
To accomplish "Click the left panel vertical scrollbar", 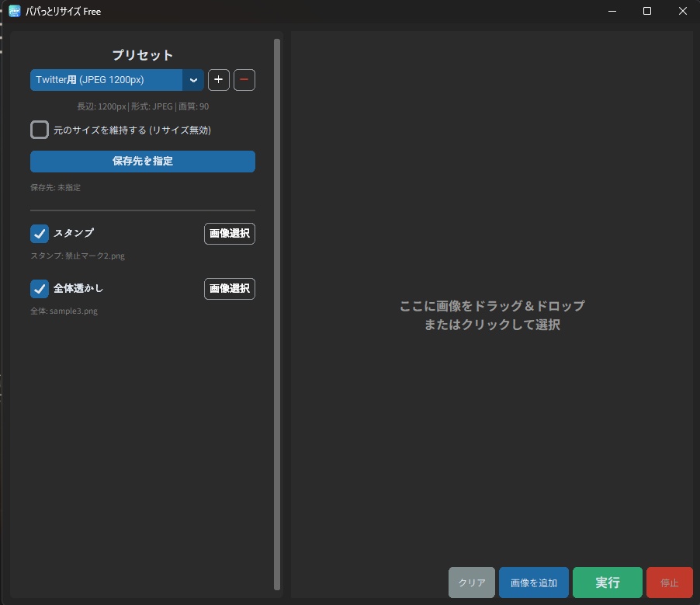I will [277, 315].
